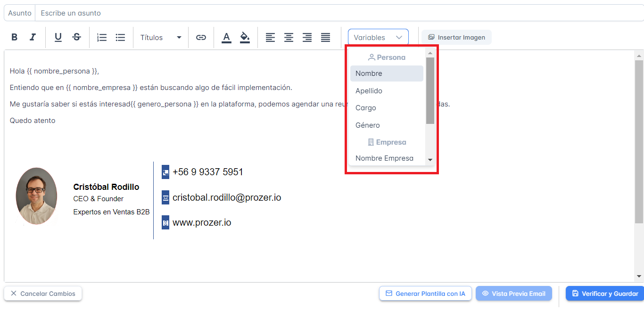Justify the paragraph text
The image size is (644, 318).
[325, 37]
